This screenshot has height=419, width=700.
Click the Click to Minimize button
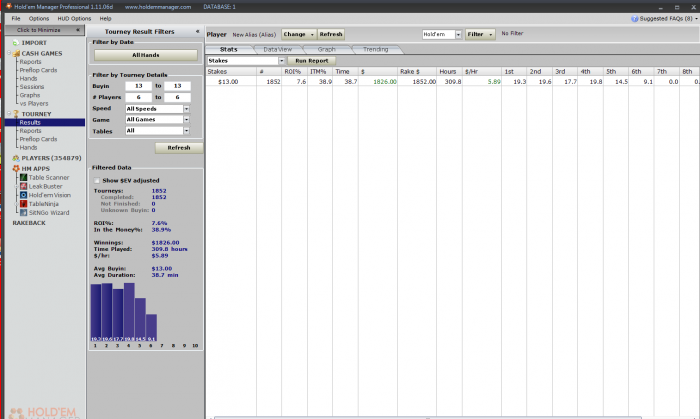pos(44,30)
